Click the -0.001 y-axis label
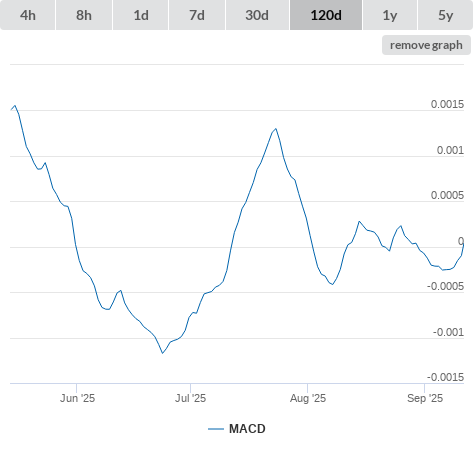Screen dimensions: 474x455 [448, 332]
